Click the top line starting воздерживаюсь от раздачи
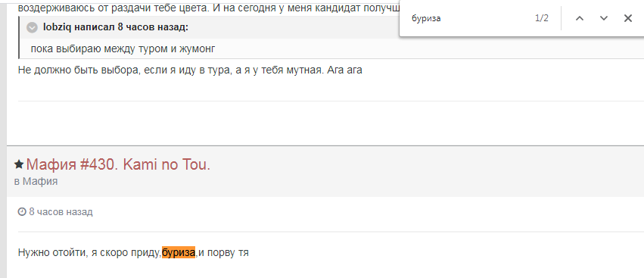Viewport: 644px width, 278px height. (x=208, y=8)
